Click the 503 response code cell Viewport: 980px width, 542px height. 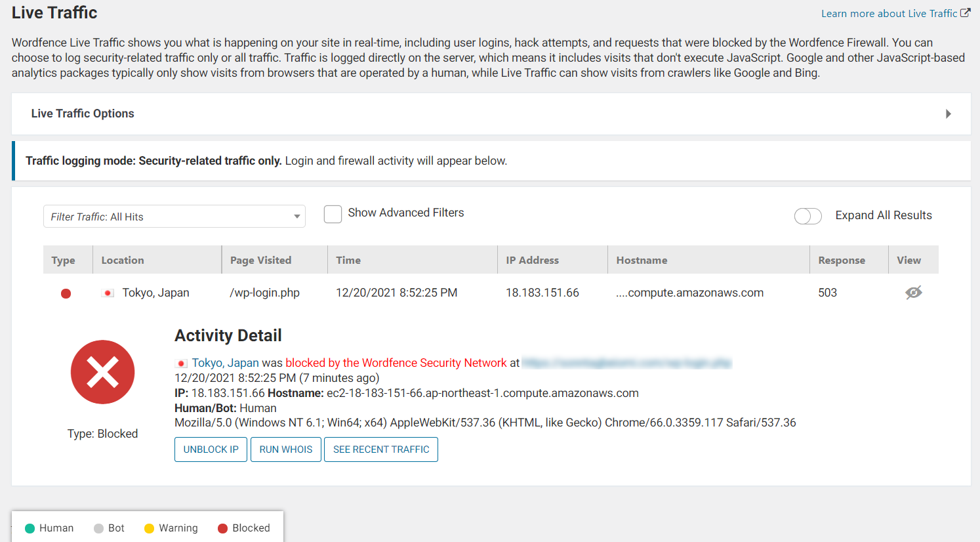point(828,293)
